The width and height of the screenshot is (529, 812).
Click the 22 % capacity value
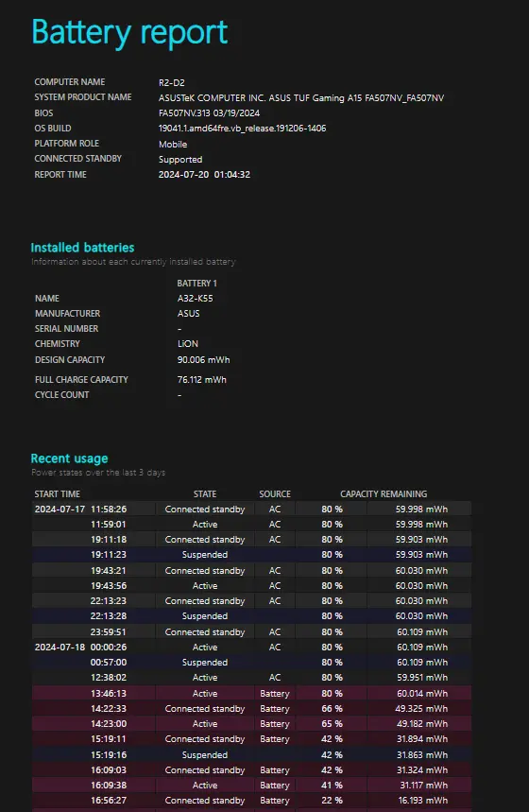(x=332, y=800)
